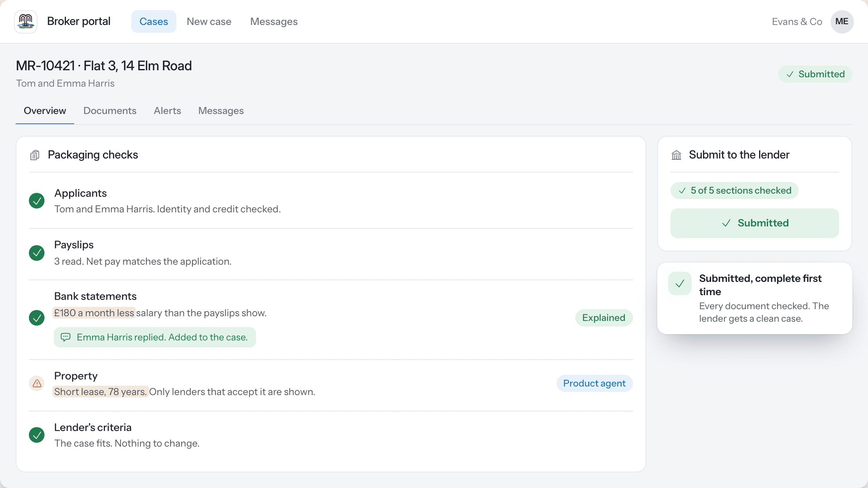Click the Broker portal fountain logo
Screen dimensions: 868x488
tap(26, 21)
